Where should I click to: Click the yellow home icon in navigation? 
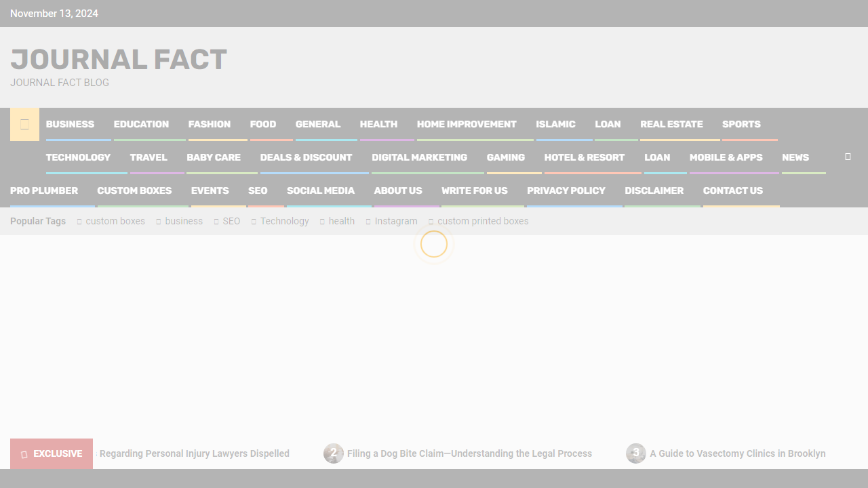tap(24, 124)
